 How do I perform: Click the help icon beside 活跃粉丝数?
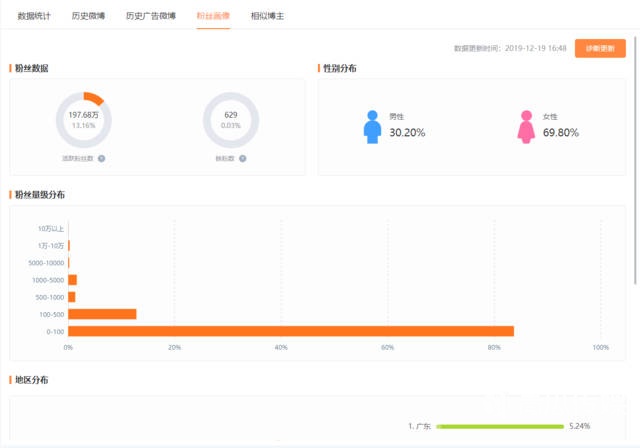[102, 158]
